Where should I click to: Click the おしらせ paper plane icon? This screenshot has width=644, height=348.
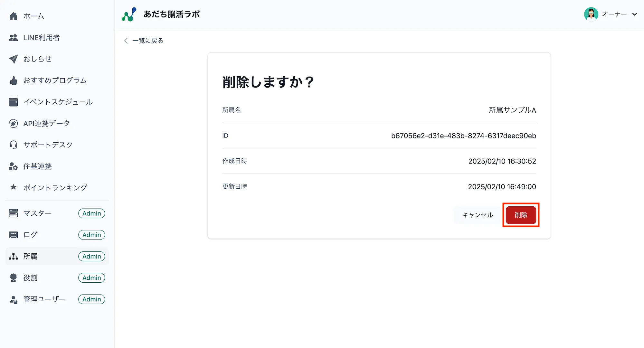coord(14,59)
